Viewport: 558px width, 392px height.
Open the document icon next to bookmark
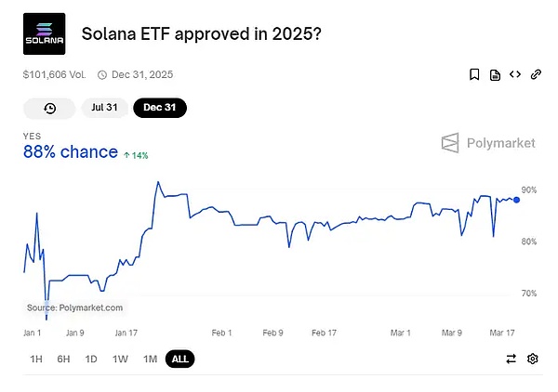495,74
